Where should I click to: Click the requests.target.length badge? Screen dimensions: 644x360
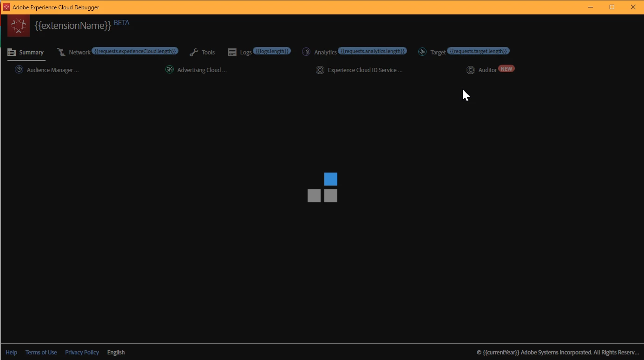[x=479, y=51]
